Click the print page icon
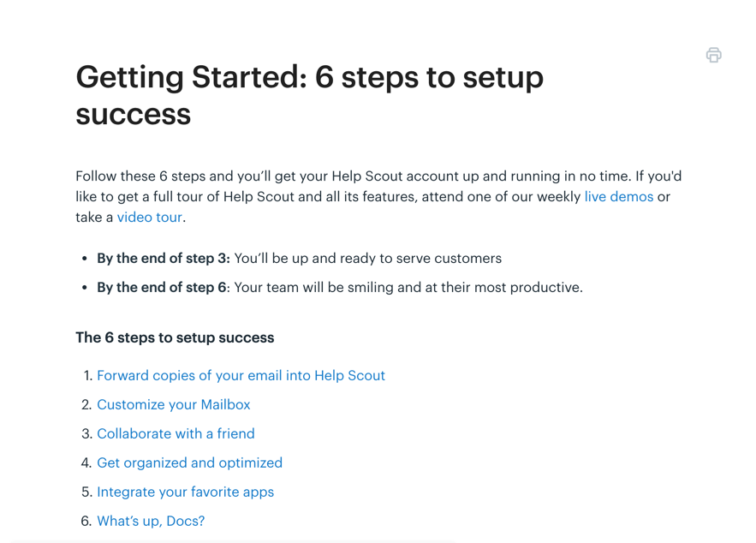Image resolution: width=756 pixels, height=543 pixels. tap(713, 56)
